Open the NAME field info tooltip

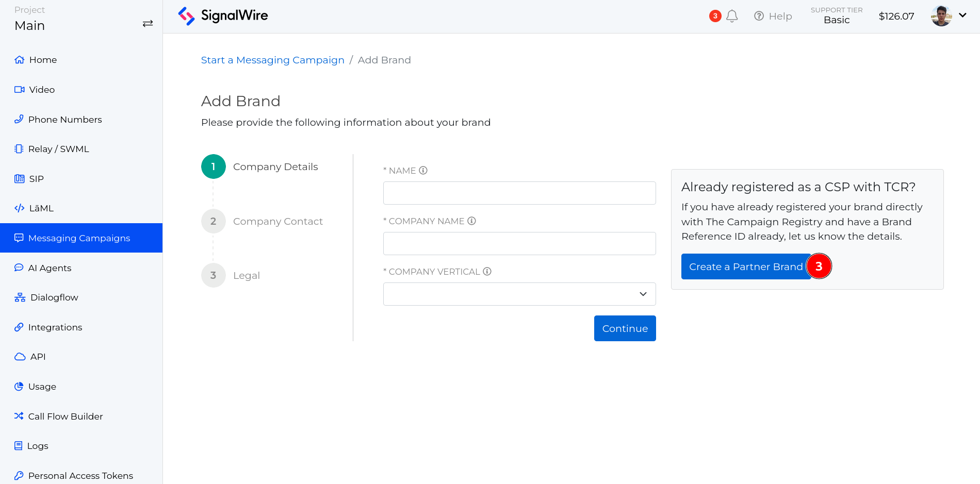(x=423, y=170)
